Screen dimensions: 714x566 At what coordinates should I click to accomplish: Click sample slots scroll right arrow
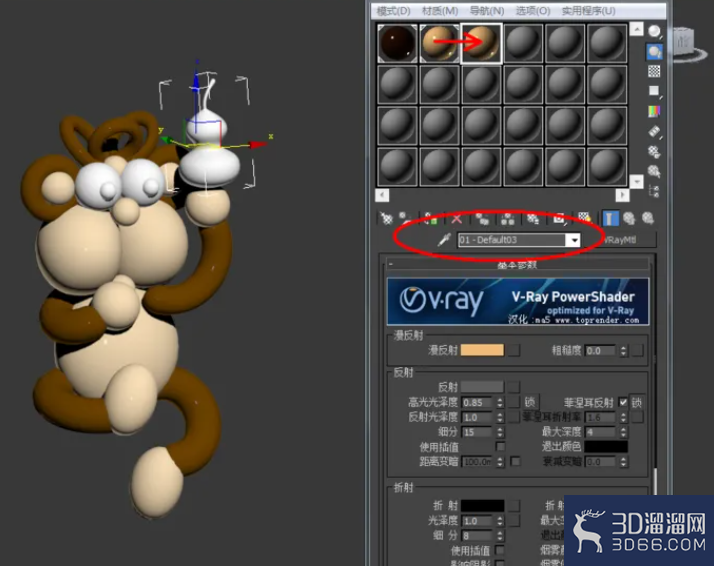[x=622, y=195]
